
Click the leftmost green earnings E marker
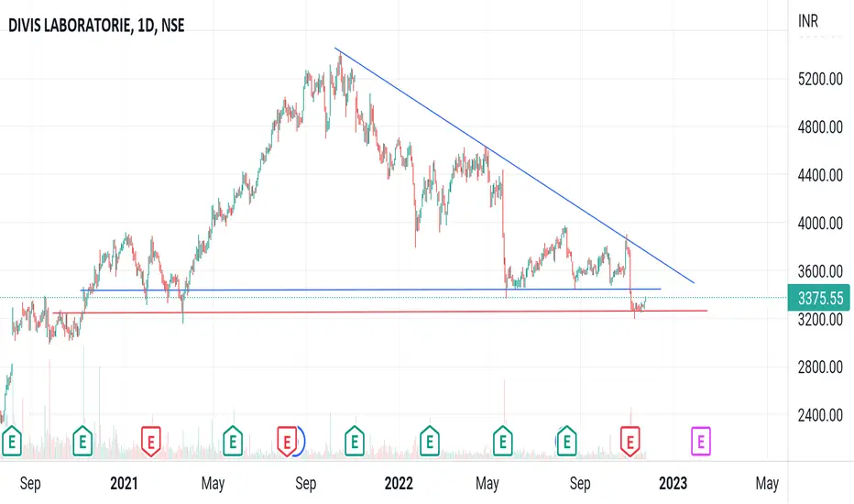click(12, 441)
